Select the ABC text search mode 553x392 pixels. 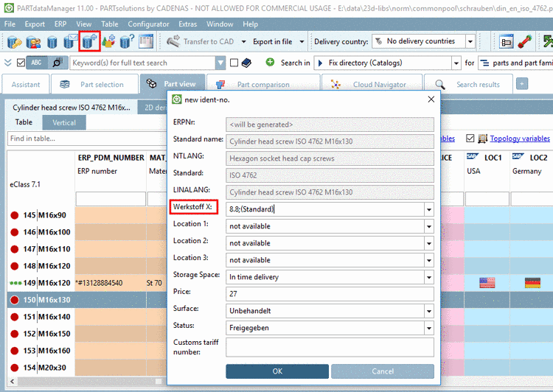click(37, 63)
